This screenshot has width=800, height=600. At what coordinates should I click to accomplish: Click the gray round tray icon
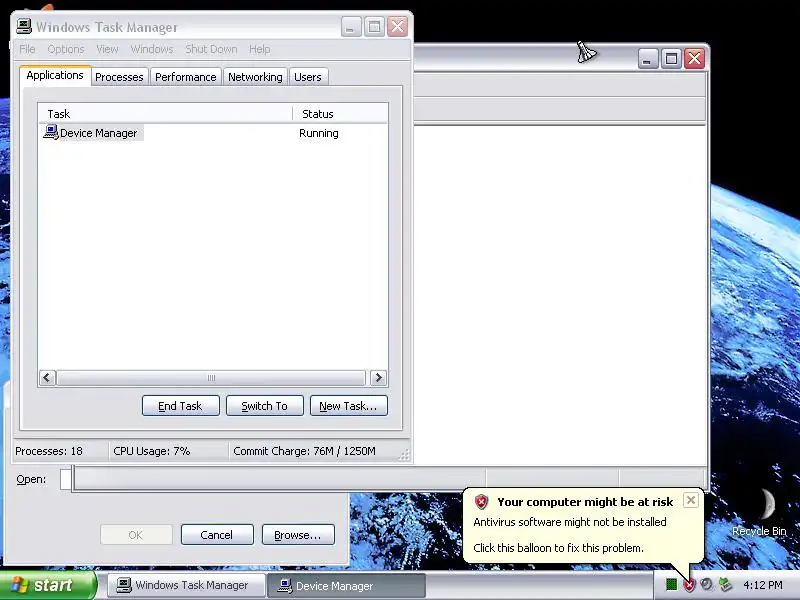tap(707, 584)
